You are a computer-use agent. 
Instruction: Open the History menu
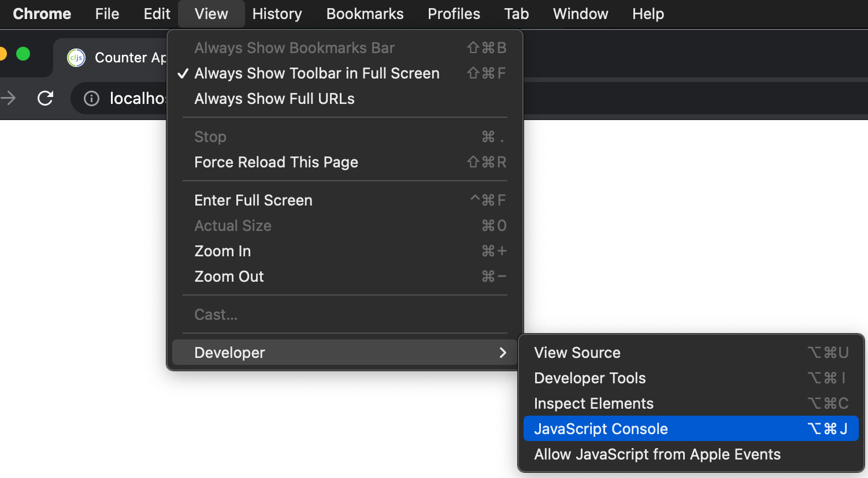pos(277,14)
